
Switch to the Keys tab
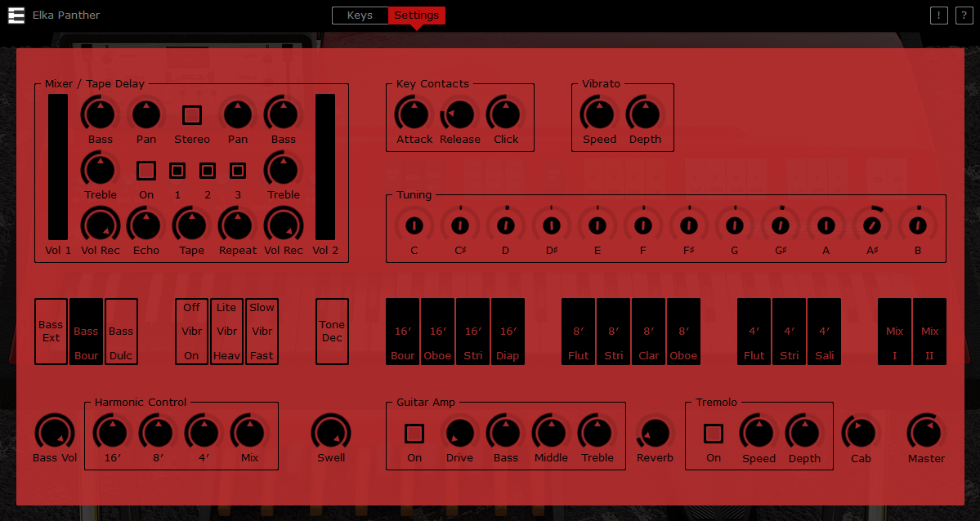[360, 15]
